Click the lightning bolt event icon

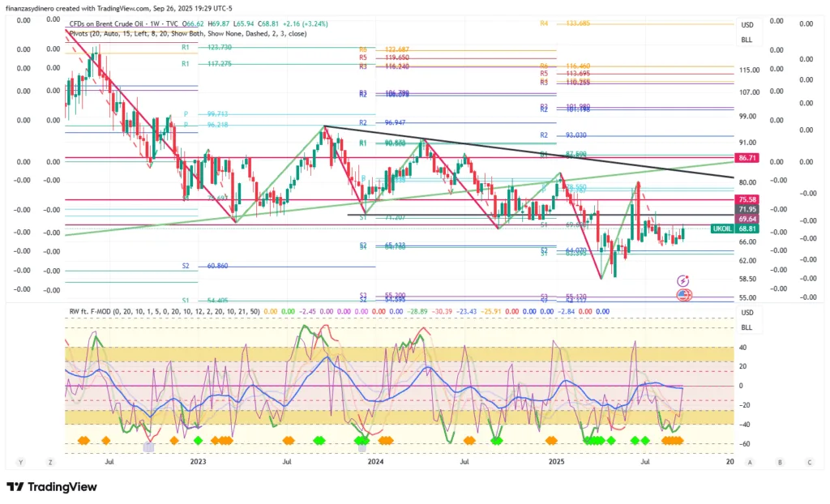pyautogui.click(x=682, y=280)
